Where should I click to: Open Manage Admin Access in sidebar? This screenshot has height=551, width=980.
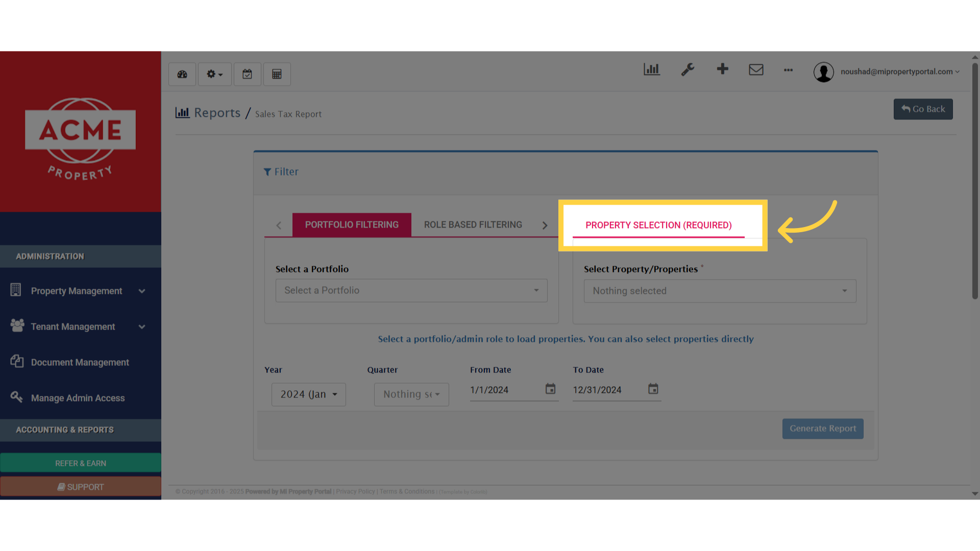pos(81,398)
